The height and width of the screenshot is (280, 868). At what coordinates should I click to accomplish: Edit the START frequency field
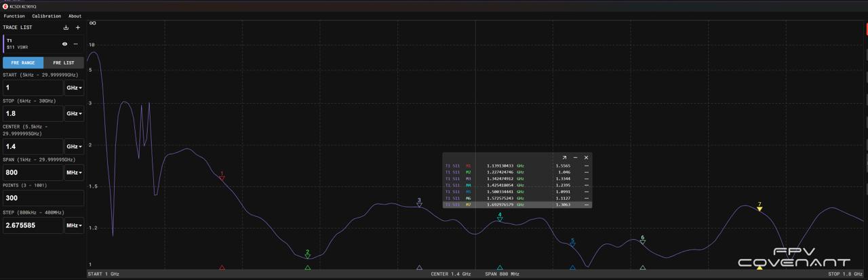33,87
